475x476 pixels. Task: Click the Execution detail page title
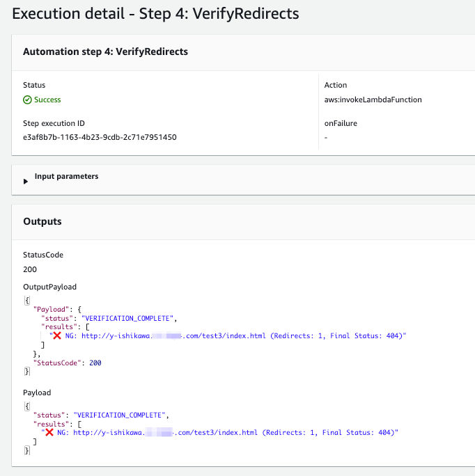pos(155,14)
